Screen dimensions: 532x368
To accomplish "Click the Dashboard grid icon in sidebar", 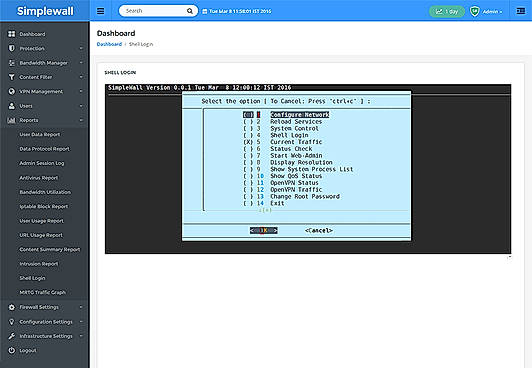I will (12, 34).
